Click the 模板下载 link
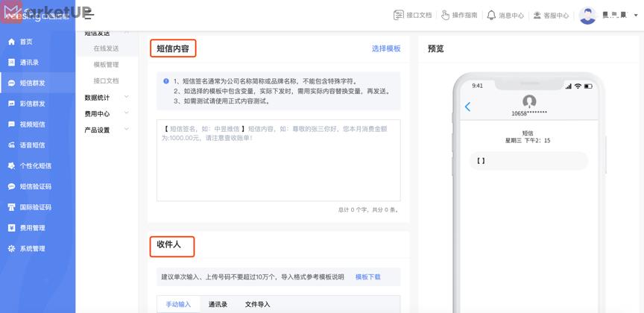This screenshot has height=313, width=644. coord(368,276)
